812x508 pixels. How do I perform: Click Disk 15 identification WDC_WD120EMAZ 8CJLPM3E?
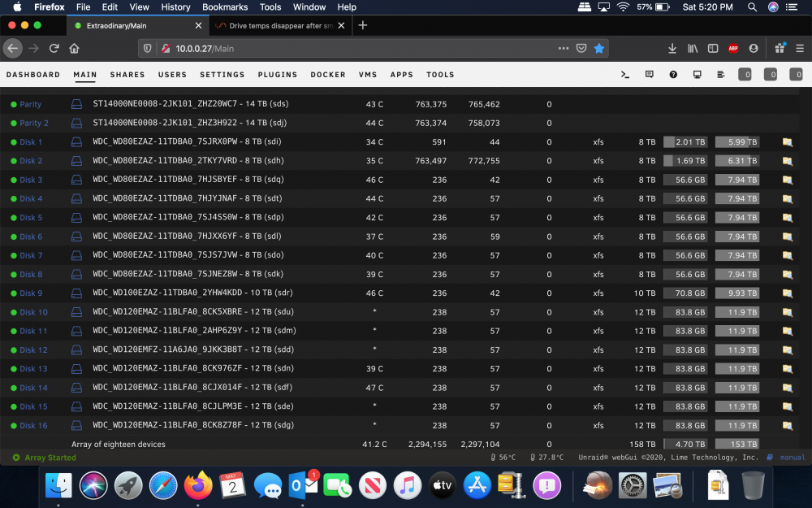(193, 406)
